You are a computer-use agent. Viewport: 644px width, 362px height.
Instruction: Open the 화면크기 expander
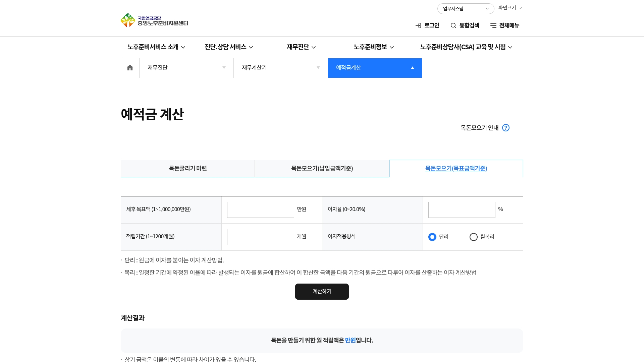(x=510, y=8)
